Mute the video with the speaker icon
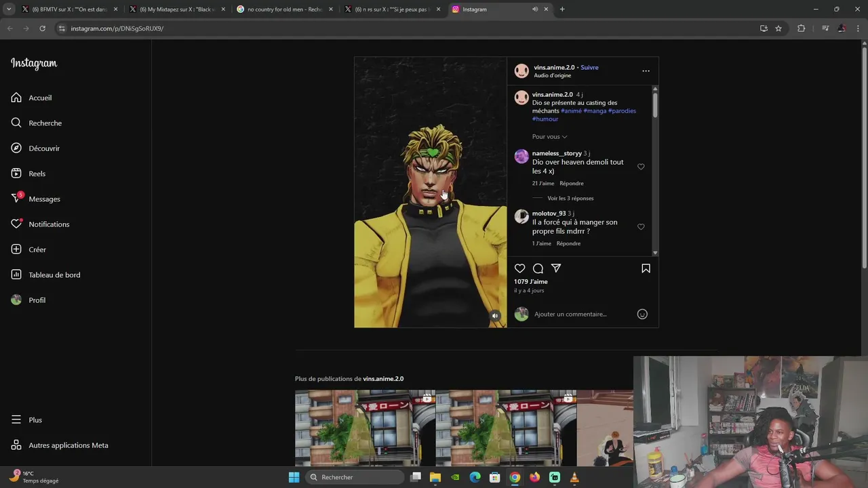 click(x=495, y=316)
